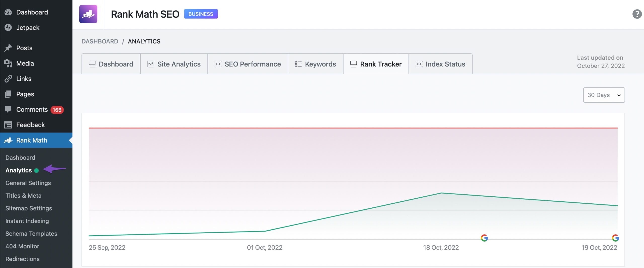The width and height of the screenshot is (644, 268).
Task: Click the Rank Math SEO title text
Action: coord(145,14)
